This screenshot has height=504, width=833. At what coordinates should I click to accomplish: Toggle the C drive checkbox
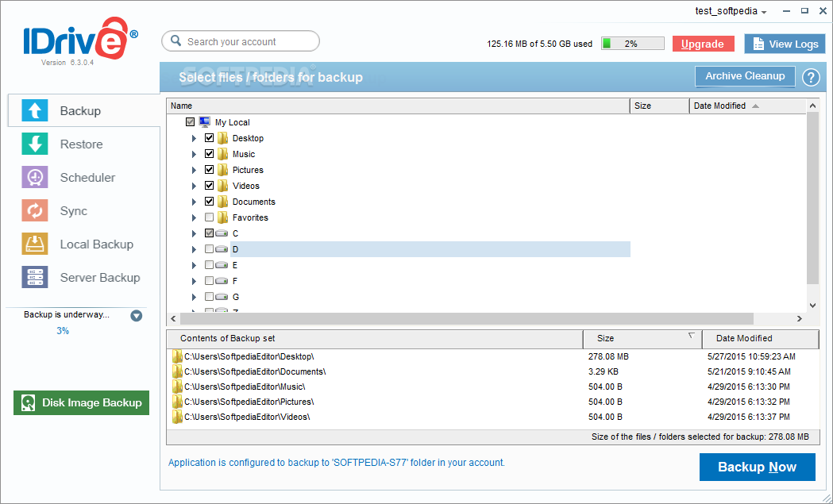[x=210, y=233]
